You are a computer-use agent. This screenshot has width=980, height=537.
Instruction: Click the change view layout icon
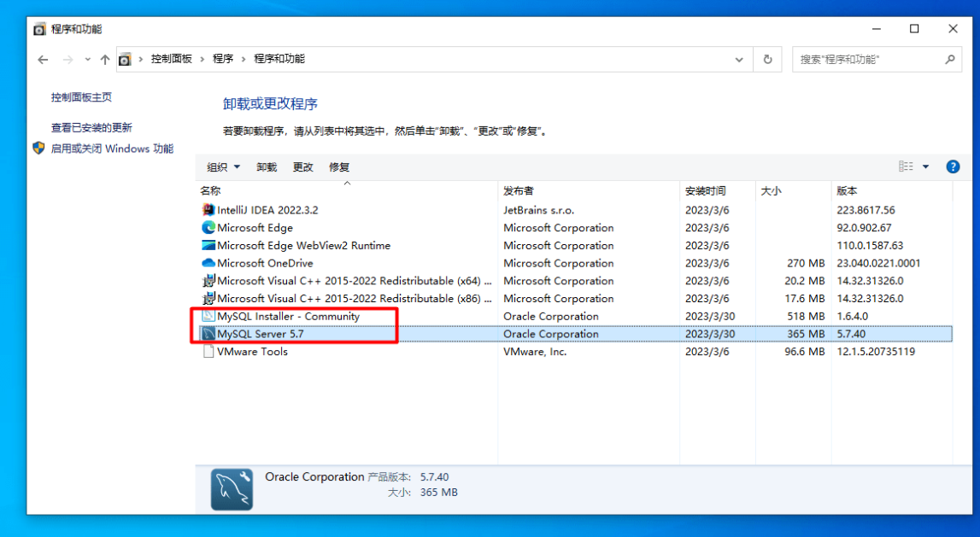point(906,166)
